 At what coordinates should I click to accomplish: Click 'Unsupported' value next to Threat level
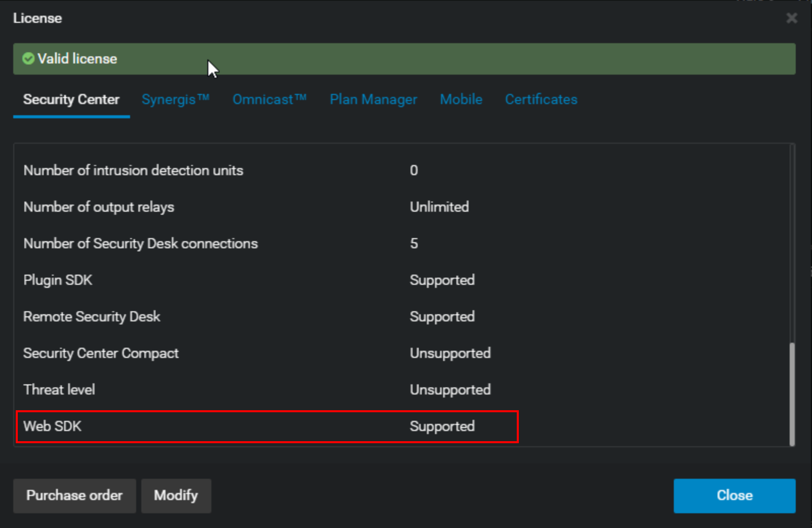click(x=450, y=390)
